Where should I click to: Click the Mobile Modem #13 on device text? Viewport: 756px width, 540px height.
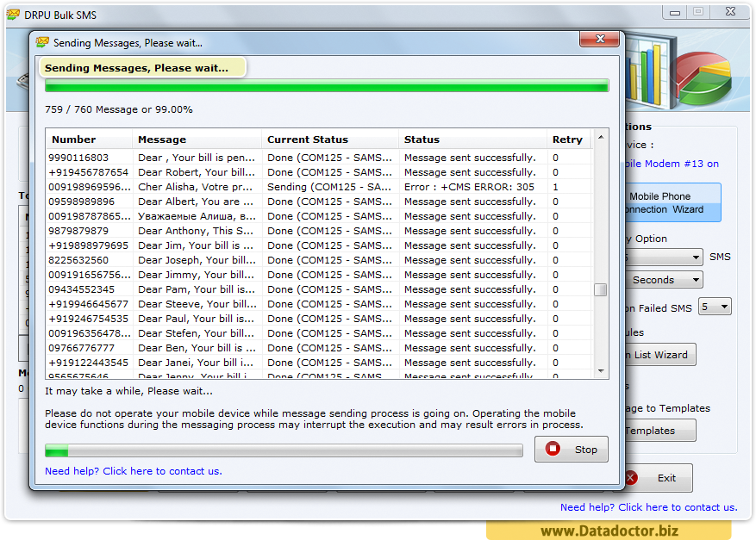[x=672, y=164]
